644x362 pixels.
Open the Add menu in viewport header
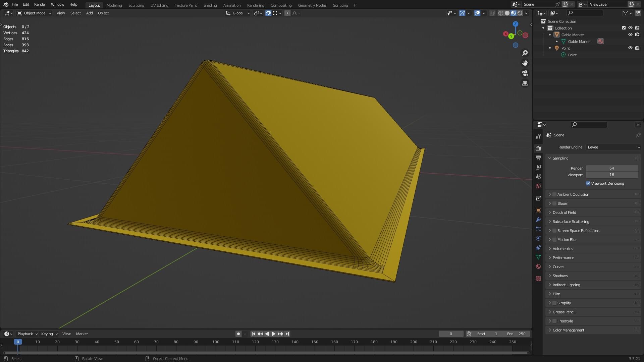click(x=89, y=13)
